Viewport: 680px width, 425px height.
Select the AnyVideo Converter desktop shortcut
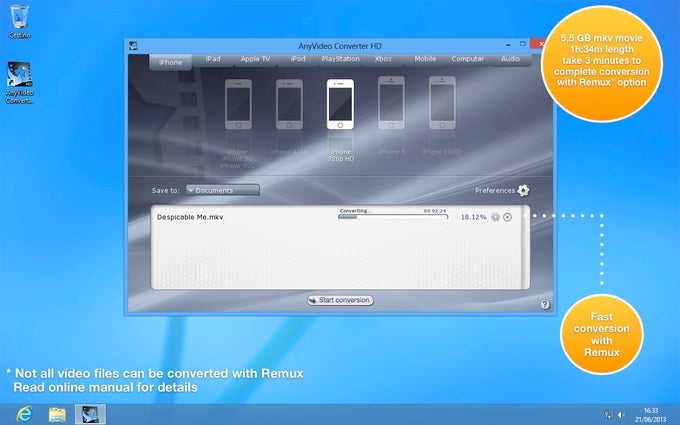20,83
